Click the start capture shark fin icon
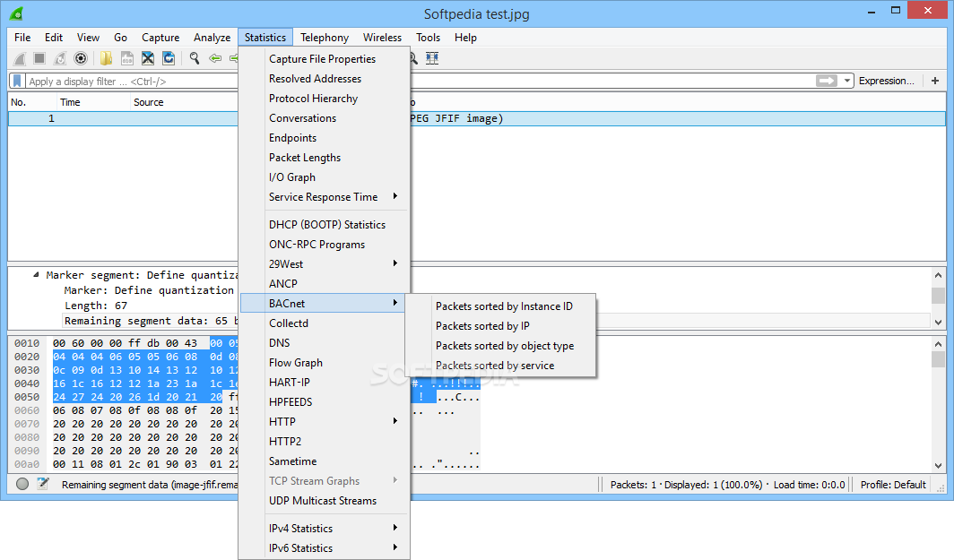 (x=20, y=58)
